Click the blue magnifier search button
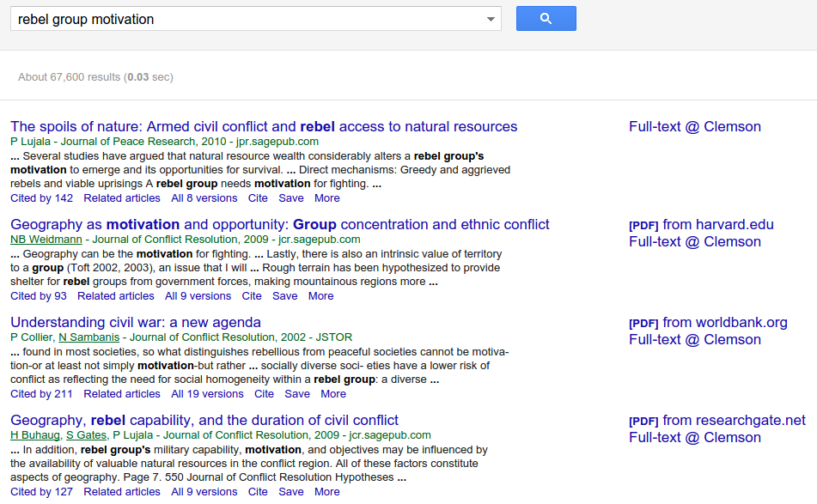Viewport: 817px width, 504px height. (x=546, y=19)
